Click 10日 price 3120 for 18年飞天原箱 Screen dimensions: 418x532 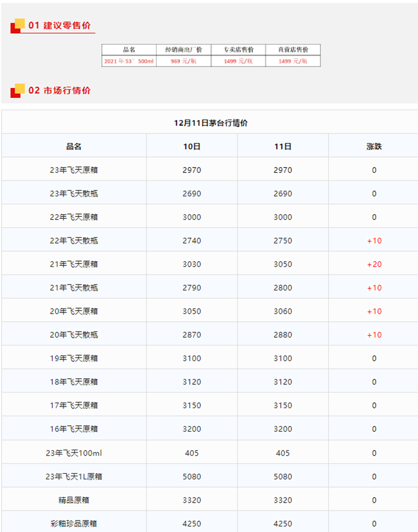pos(192,382)
